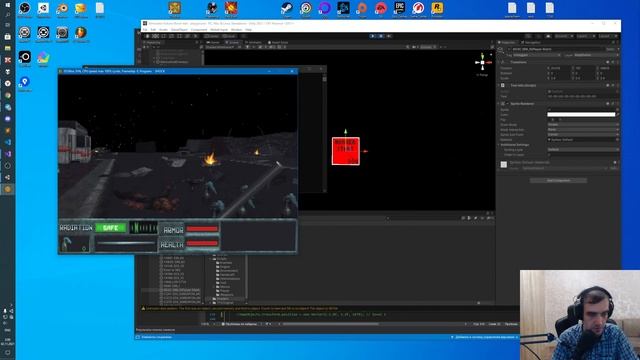Select the Rotate tool in Unity toolbar
Viewport: 640px width, 360px height.
point(164,36)
